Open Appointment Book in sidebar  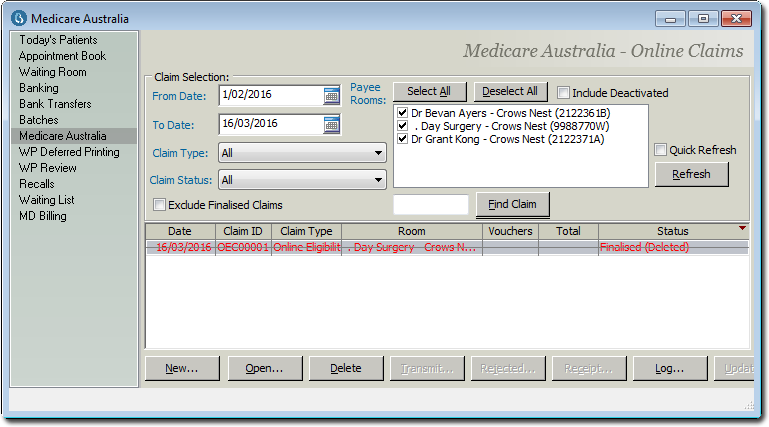62,56
